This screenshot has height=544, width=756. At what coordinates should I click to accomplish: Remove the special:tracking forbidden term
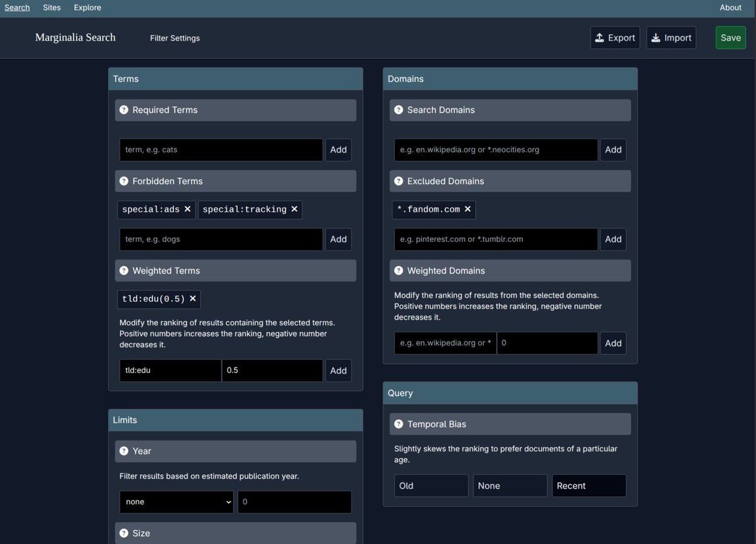294,209
